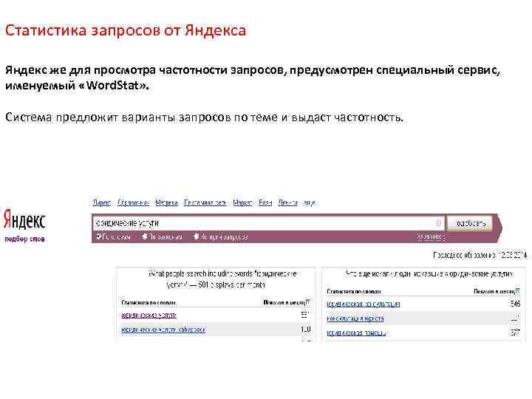This screenshot has width=532, height=399.
Task: Click the 'Подобрать' search button
Action: coord(470,223)
